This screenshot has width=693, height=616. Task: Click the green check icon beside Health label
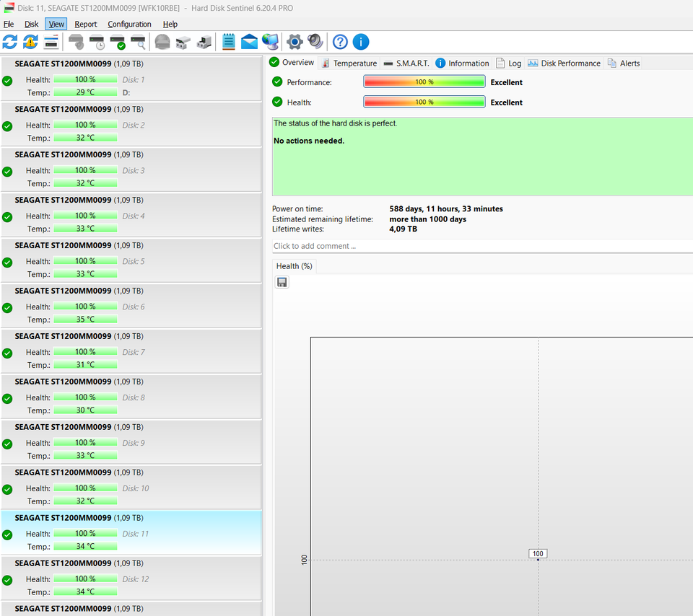[277, 102]
